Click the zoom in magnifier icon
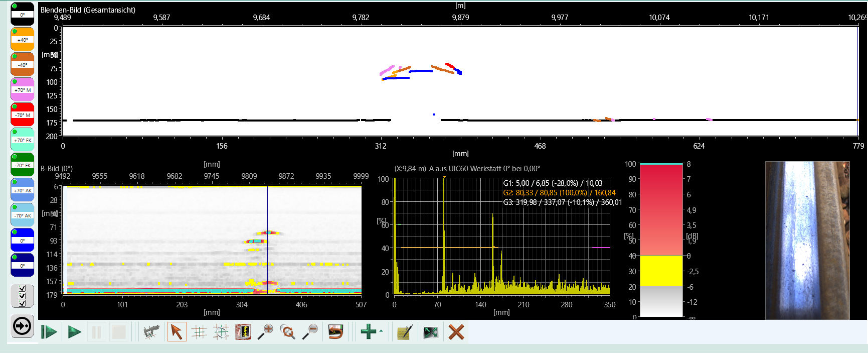 pos(266,332)
